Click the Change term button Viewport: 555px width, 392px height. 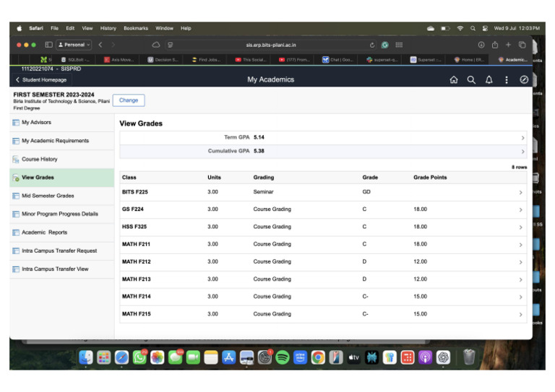(x=129, y=100)
